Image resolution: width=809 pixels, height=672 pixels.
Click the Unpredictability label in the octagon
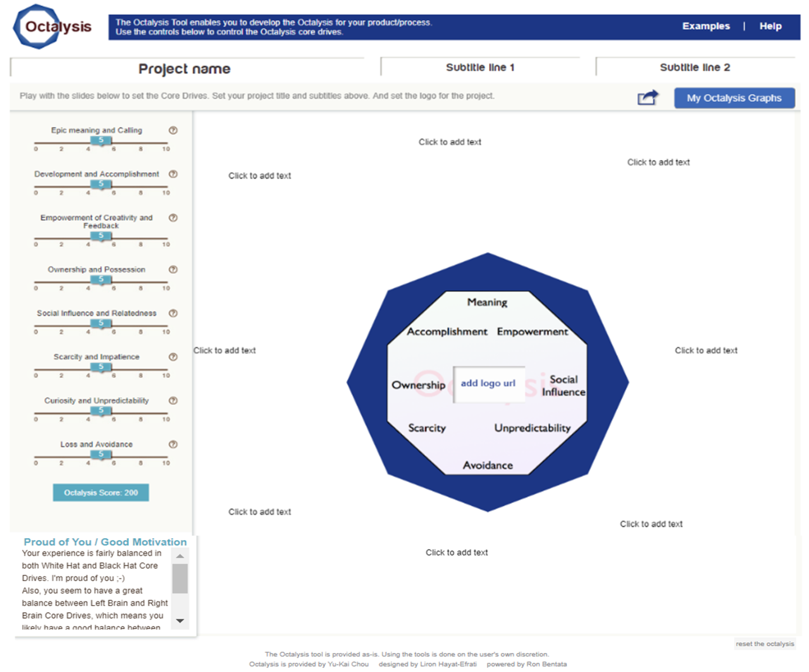coord(533,428)
